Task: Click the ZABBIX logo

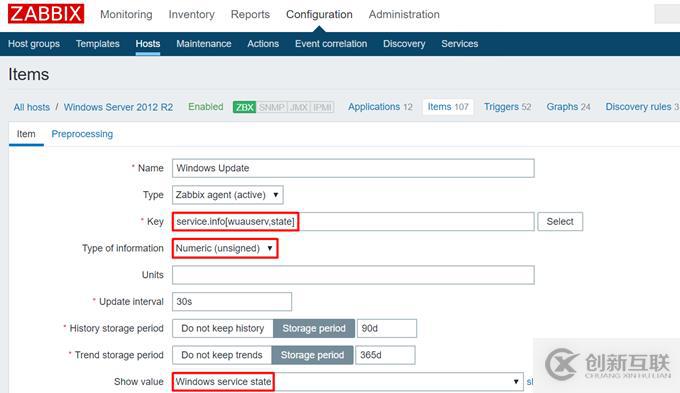Action: click(46, 13)
